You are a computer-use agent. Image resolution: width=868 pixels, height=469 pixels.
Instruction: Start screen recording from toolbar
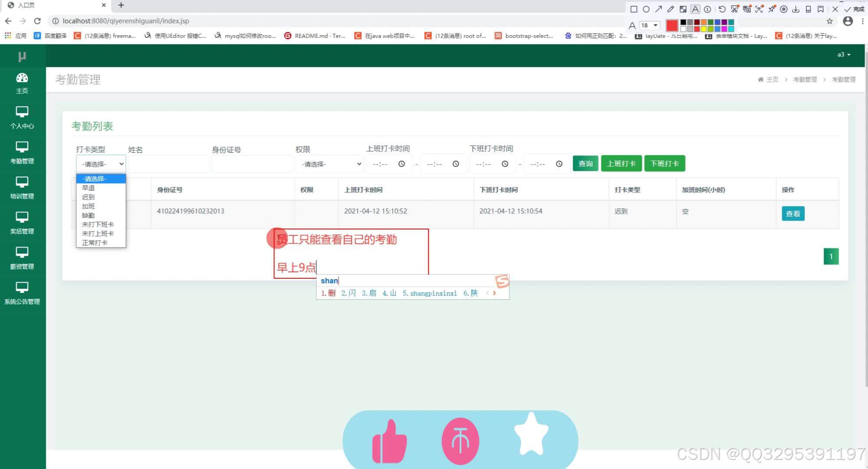coord(784,9)
